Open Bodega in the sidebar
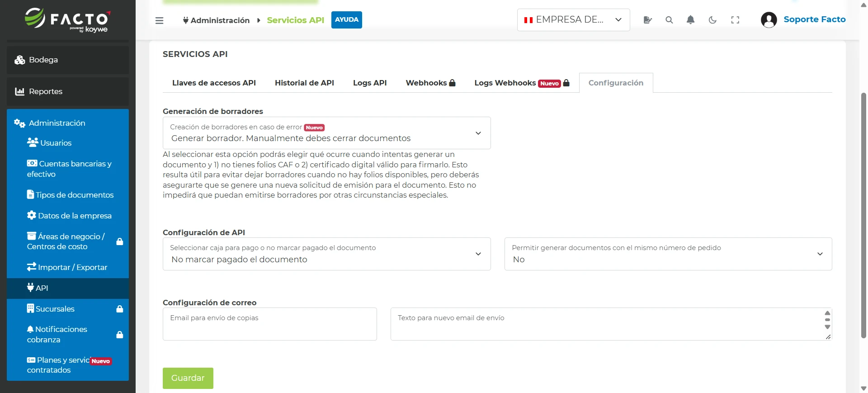868x393 pixels. (x=68, y=60)
